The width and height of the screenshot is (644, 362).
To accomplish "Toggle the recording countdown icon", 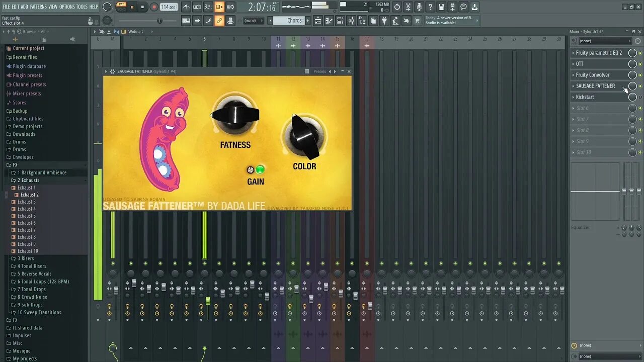I will (x=208, y=7).
